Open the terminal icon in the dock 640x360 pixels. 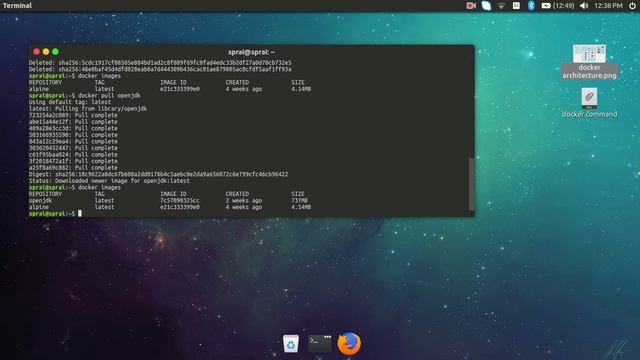(x=320, y=344)
